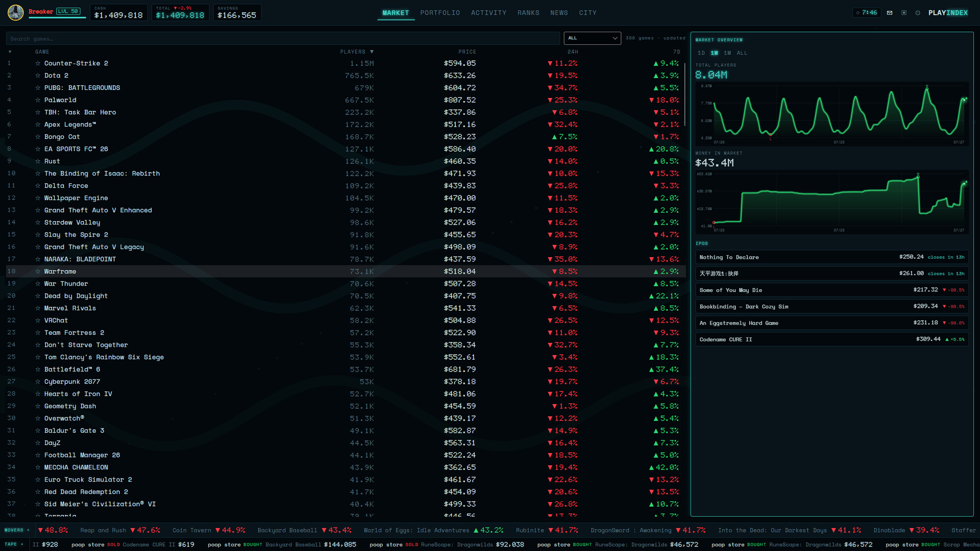Sort by the 24H column header

tap(573, 52)
